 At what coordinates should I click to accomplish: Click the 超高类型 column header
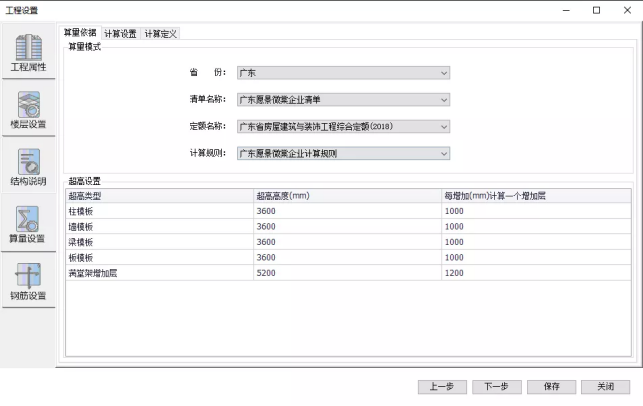(158, 196)
